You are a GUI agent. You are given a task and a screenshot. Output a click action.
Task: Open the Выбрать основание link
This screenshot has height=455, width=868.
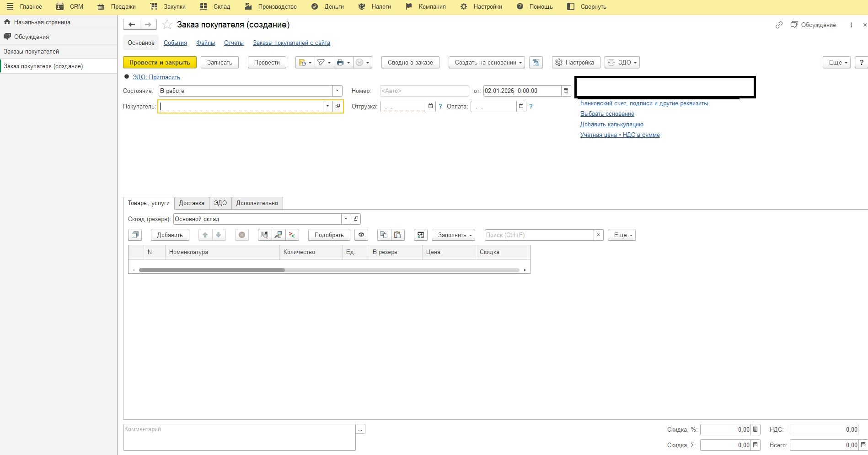pos(607,114)
